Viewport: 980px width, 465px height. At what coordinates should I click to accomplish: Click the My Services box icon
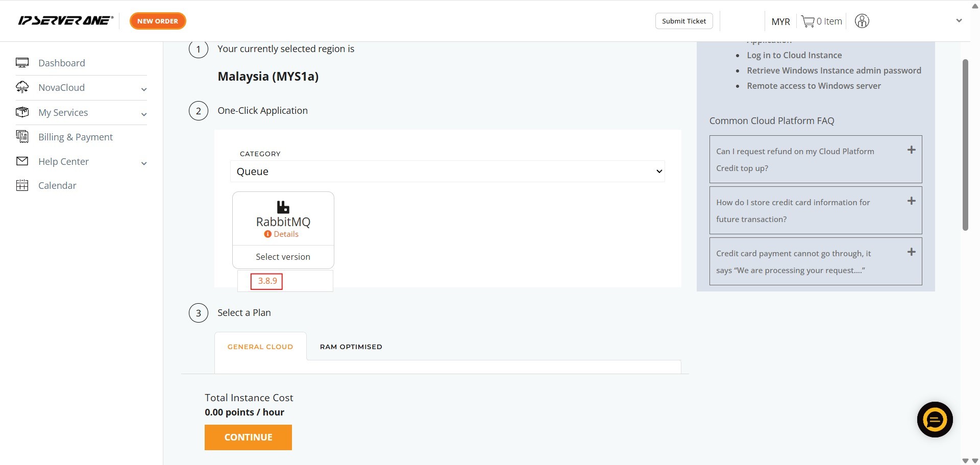pyautogui.click(x=22, y=112)
